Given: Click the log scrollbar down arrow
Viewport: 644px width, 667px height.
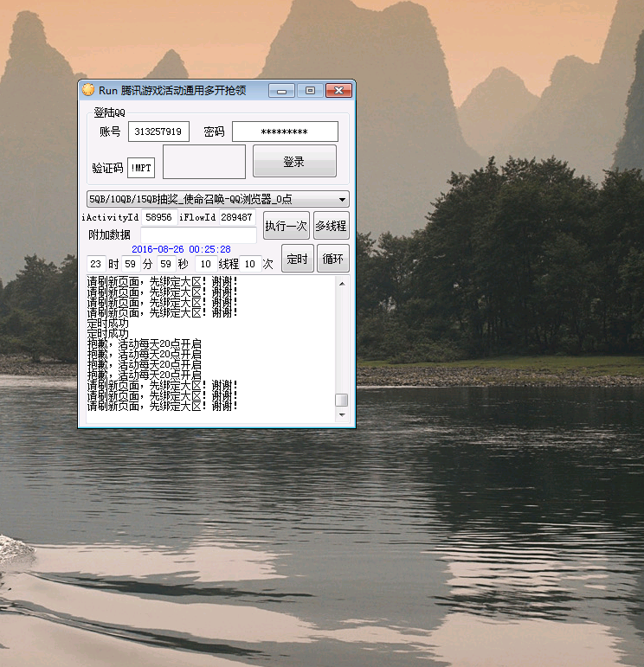Looking at the screenshot, I should click(342, 414).
